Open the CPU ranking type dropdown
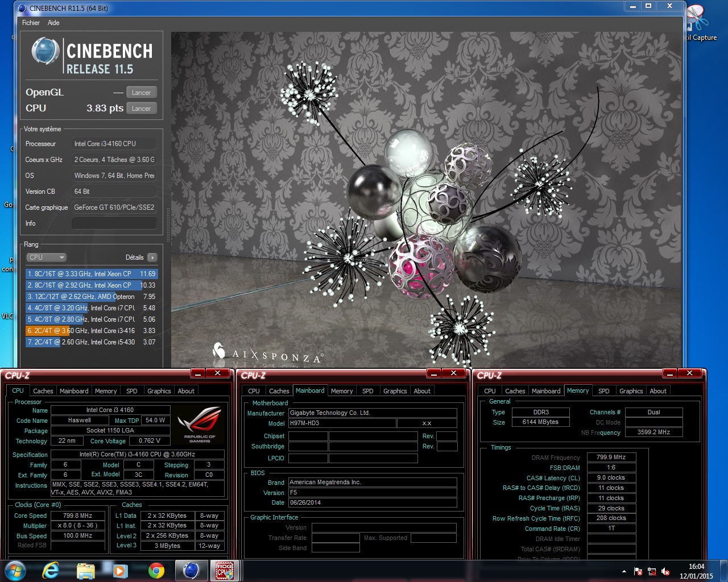The width and height of the screenshot is (728, 582). tap(47, 257)
